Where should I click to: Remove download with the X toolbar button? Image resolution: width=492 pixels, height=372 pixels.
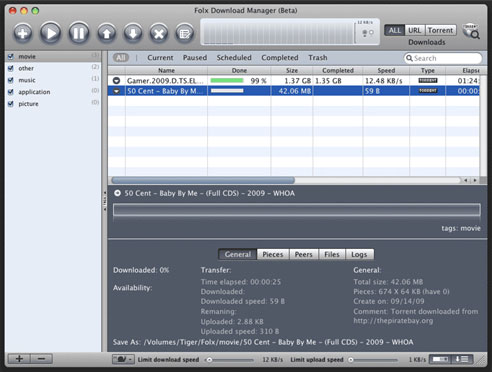pyautogui.click(x=159, y=33)
